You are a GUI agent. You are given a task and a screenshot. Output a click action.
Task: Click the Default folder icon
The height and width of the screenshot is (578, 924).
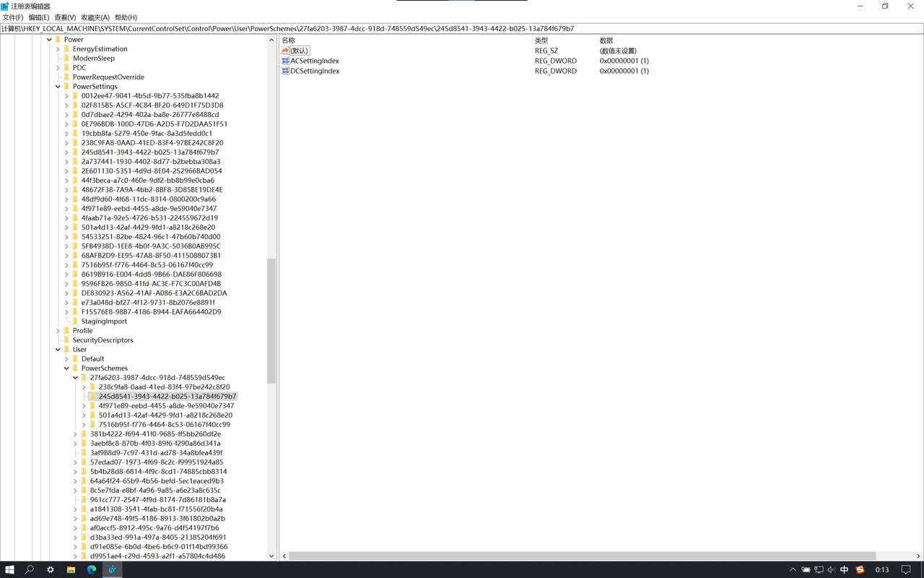point(75,359)
